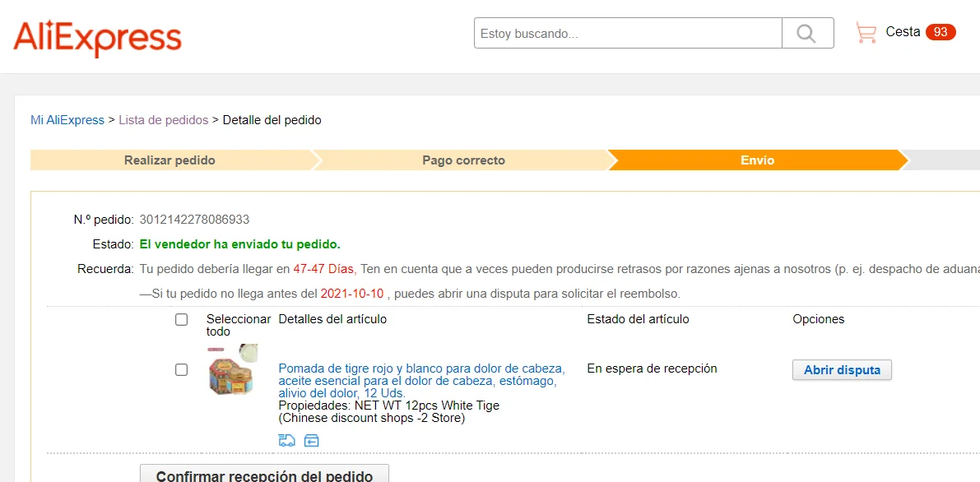Click the Estado del artículo column header
980x482 pixels.
(x=639, y=319)
